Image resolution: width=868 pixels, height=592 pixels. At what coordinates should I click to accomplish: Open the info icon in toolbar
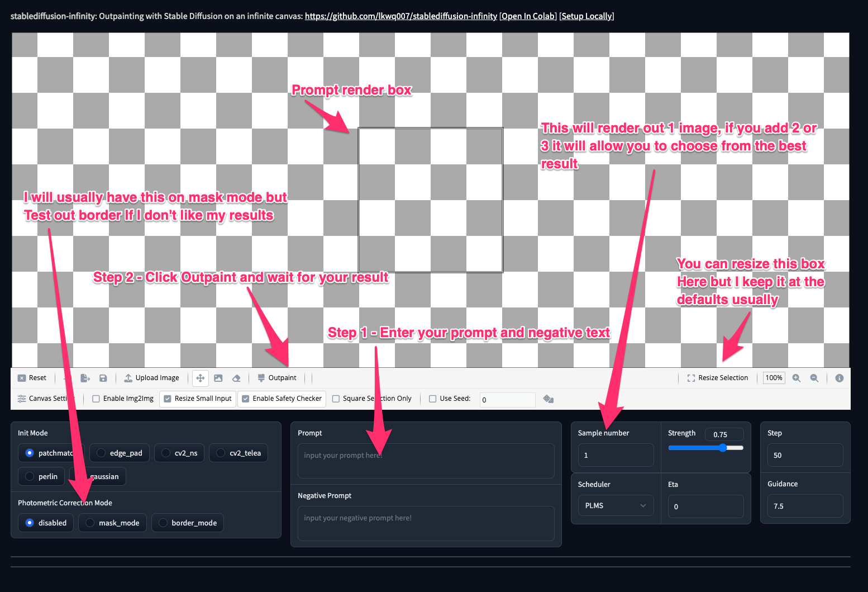(x=839, y=378)
